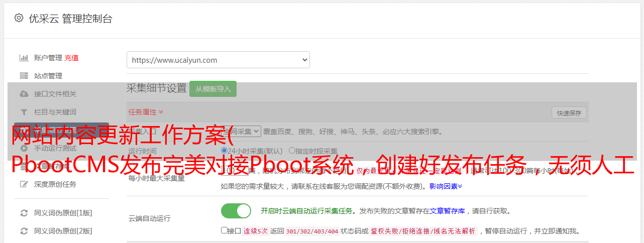Screen dimensions: 644x243
Task: Click the refresh icon for 同义词伪原创[2版]
Action: tap(24, 231)
